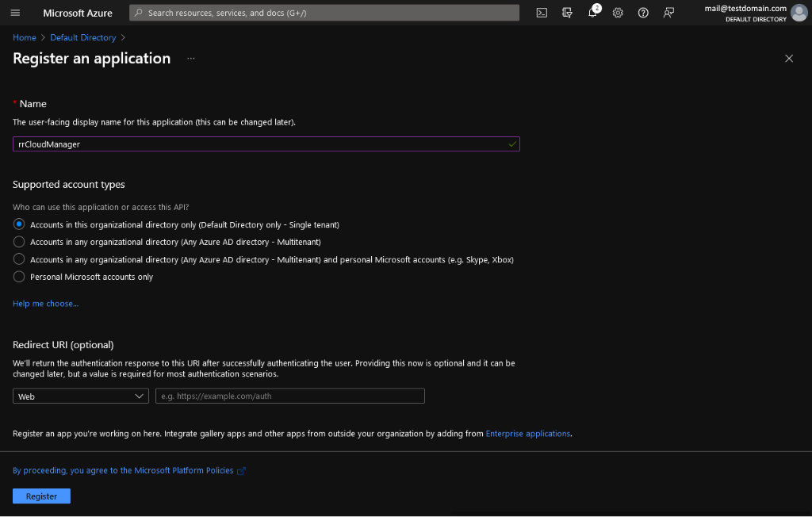The height and width of the screenshot is (517, 812).
Task: Open the portal hamburger menu
Action: [15, 13]
